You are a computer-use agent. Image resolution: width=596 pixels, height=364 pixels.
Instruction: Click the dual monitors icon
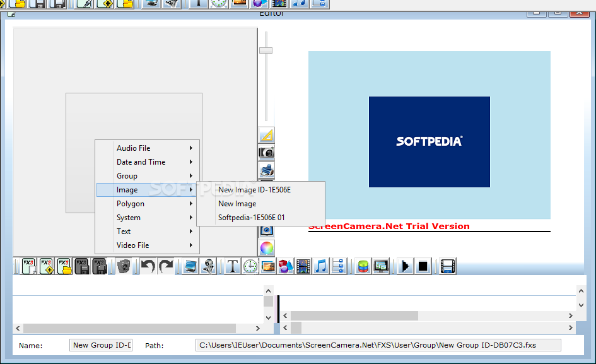point(381,266)
